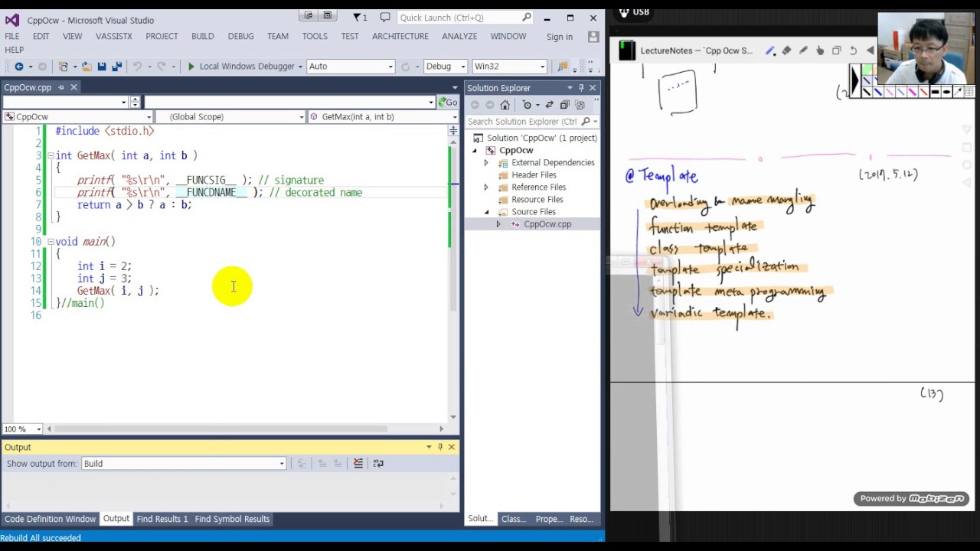Screen dimensions: 980x551
Task: Collapse the main function outline
Action: 51,242
